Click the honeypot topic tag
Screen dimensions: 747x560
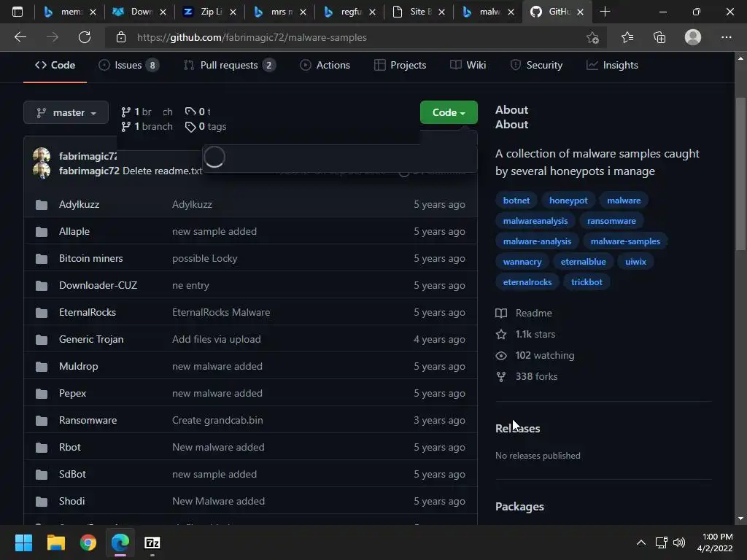tap(568, 201)
